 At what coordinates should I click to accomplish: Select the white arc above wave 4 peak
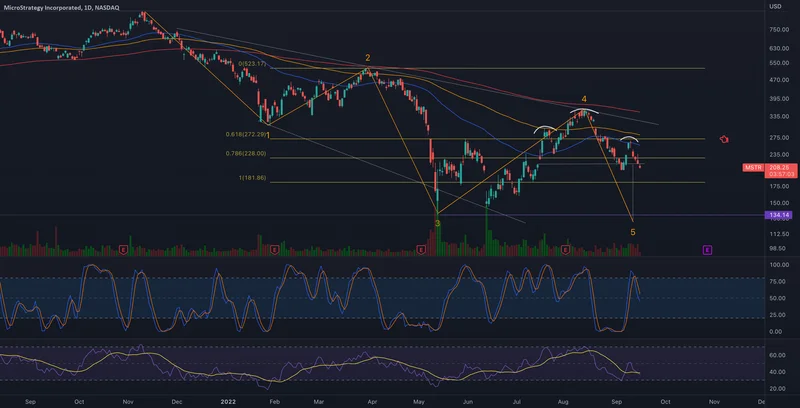pos(586,109)
